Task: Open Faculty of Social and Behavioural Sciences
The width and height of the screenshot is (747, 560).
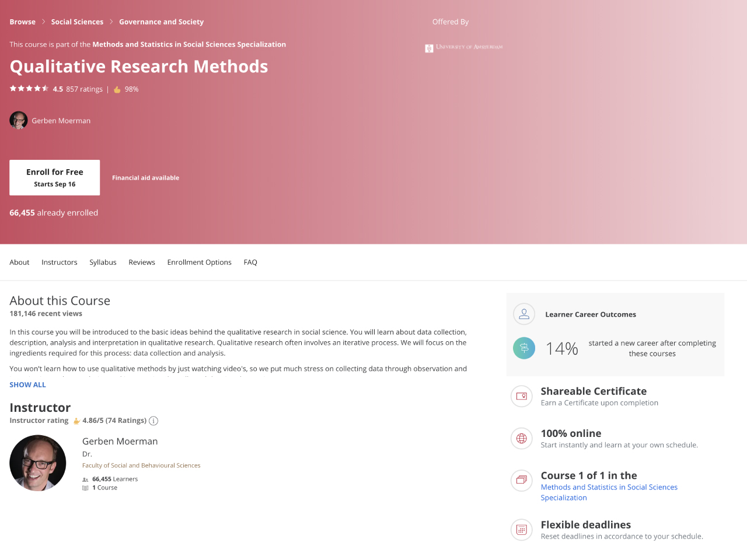Action: click(x=141, y=466)
